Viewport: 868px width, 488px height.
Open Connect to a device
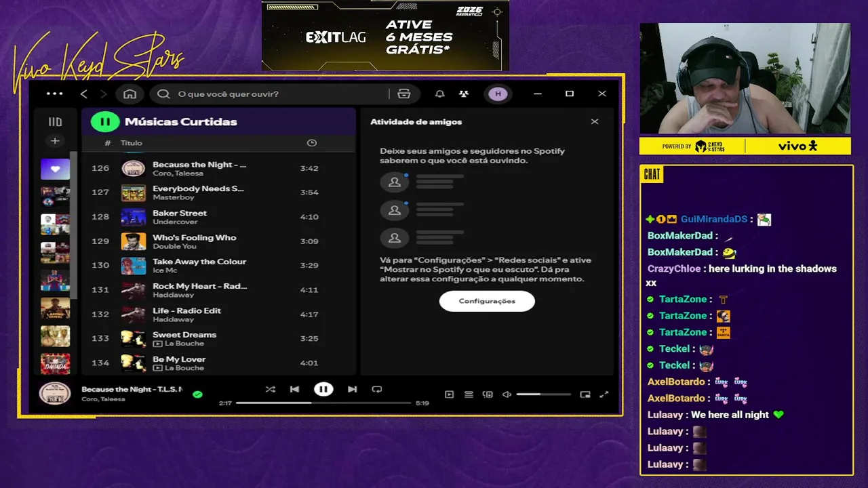click(488, 394)
